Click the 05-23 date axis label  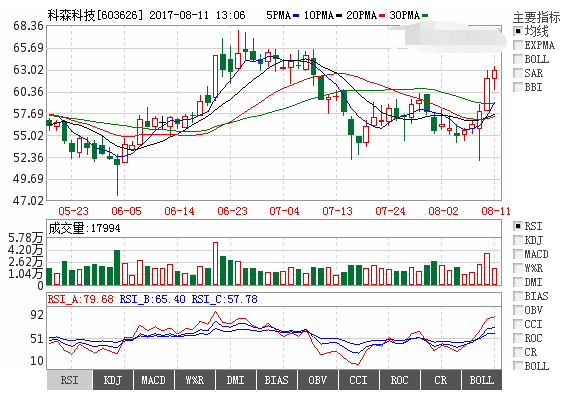pos(74,211)
